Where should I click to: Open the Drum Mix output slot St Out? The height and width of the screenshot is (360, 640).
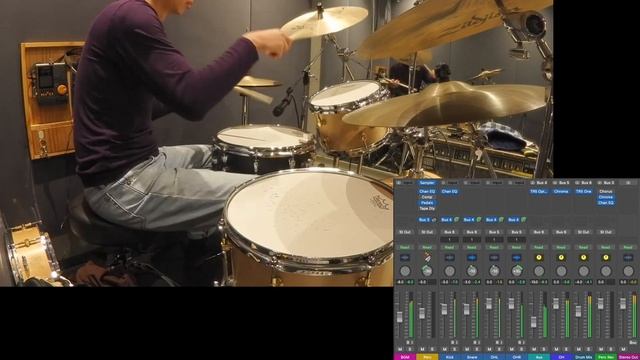coord(584,232)
